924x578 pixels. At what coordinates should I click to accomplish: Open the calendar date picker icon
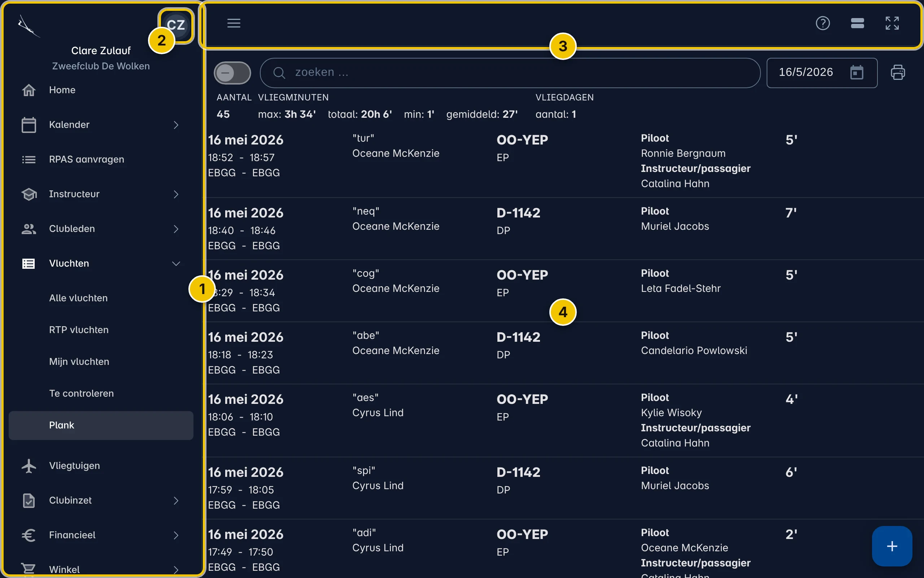(x=857, y=72)
